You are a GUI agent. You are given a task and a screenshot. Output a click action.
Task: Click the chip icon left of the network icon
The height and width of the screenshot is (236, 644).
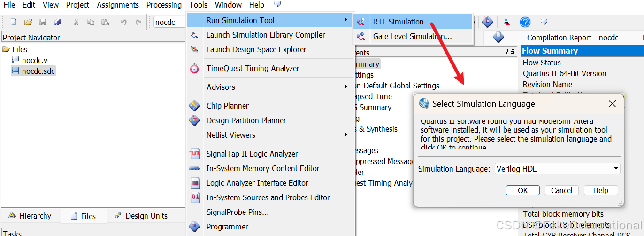pyautogui.click(x=488, y=22)
